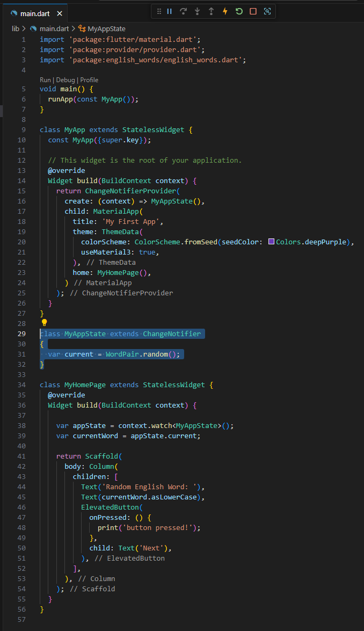Click the Profile code lens above main()
Screen dimensions: 364x631
point(89,79)
